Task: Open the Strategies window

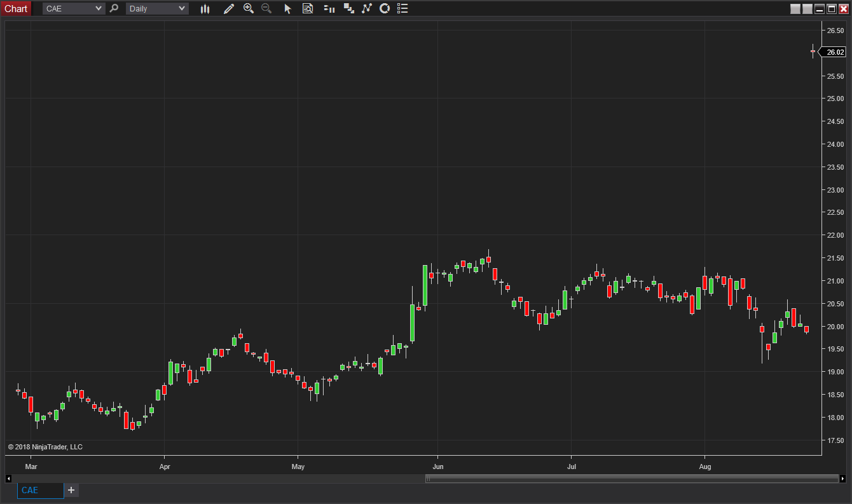Action: 384,9
